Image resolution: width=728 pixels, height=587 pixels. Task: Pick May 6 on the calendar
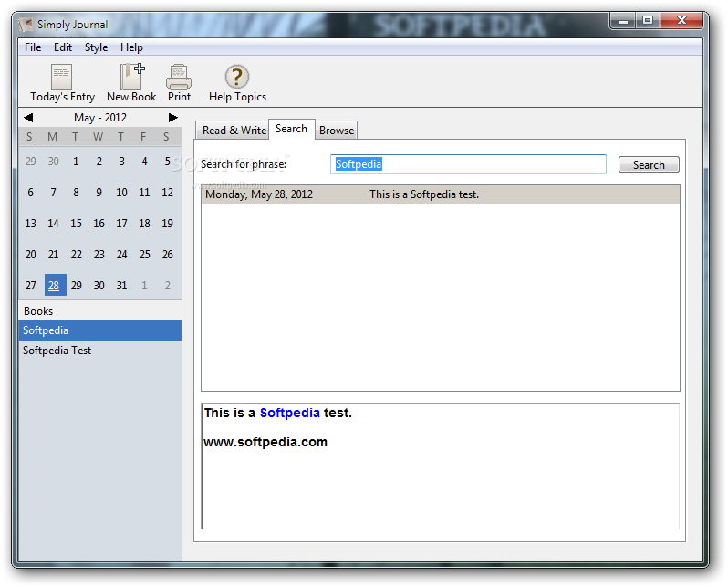click(31, 193)
